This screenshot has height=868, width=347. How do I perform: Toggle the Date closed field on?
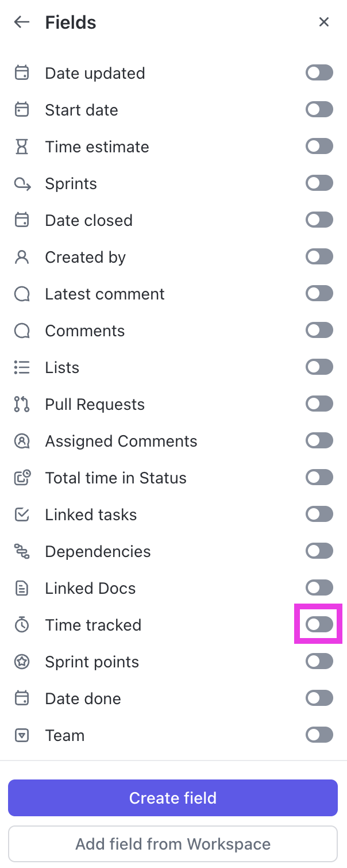tap(319, 220)
